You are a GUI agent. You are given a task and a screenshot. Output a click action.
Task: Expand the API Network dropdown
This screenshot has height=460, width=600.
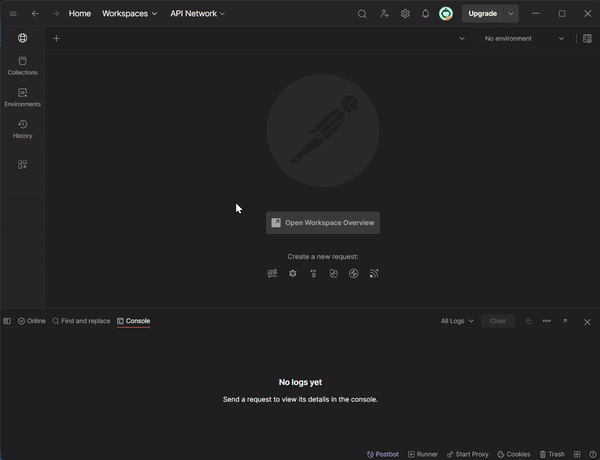coord(197,14)
